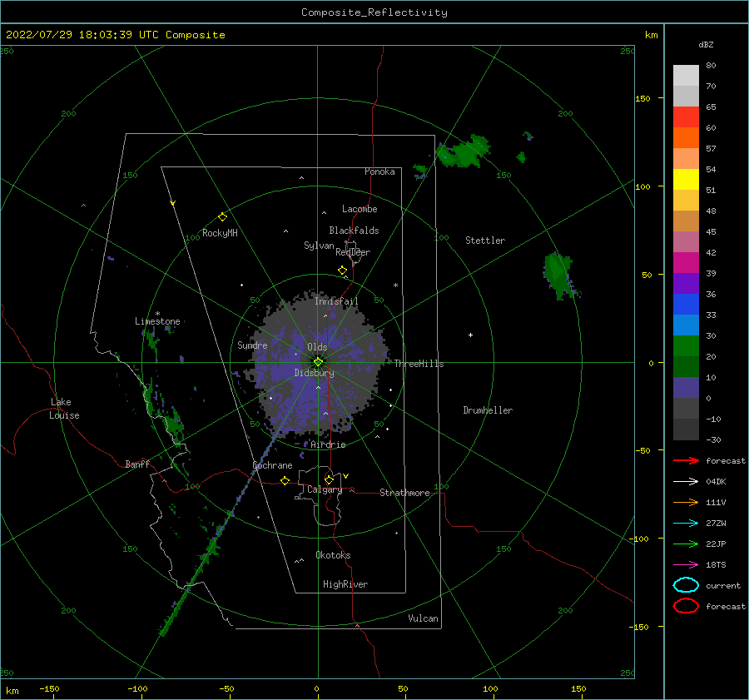This screenshot has height=700, width=749.
Task: Select the green 20-30 dBZ swatch
Action: (x=686, y=346)
